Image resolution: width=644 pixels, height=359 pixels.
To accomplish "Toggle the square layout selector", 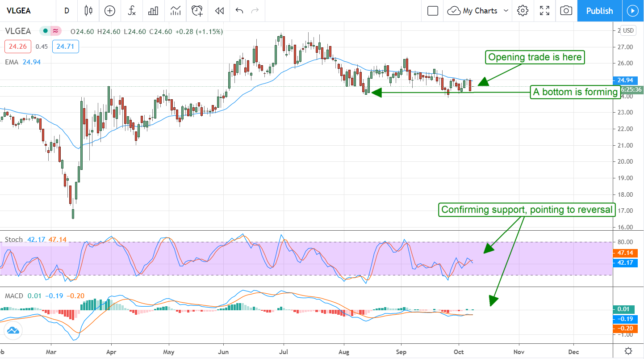I will [432, 11].
